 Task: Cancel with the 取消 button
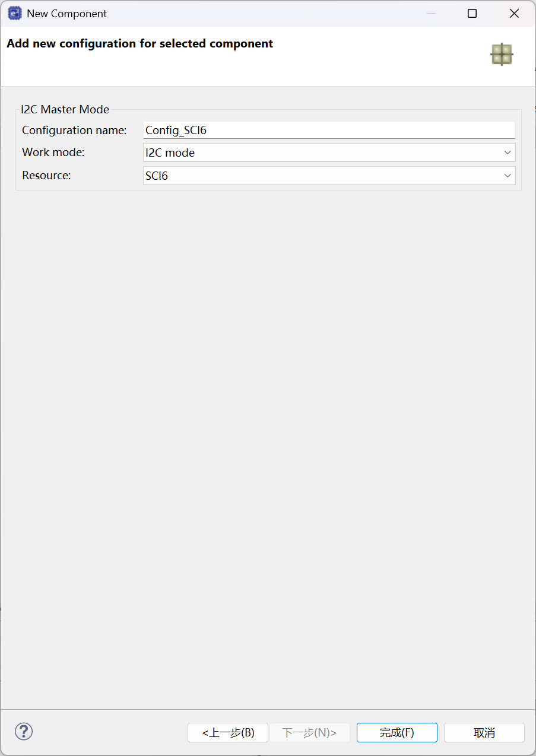click(484, 732)
